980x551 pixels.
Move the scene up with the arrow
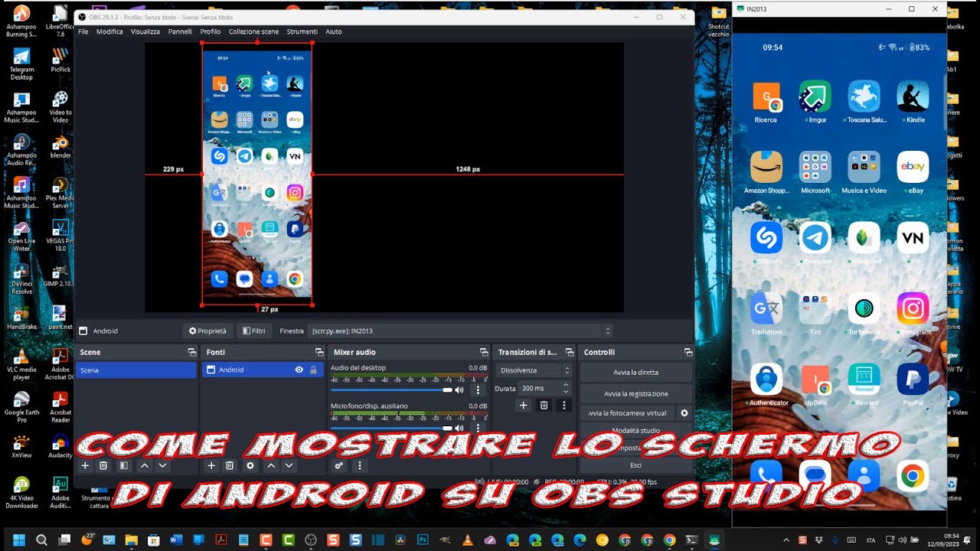tap(144, 465)
